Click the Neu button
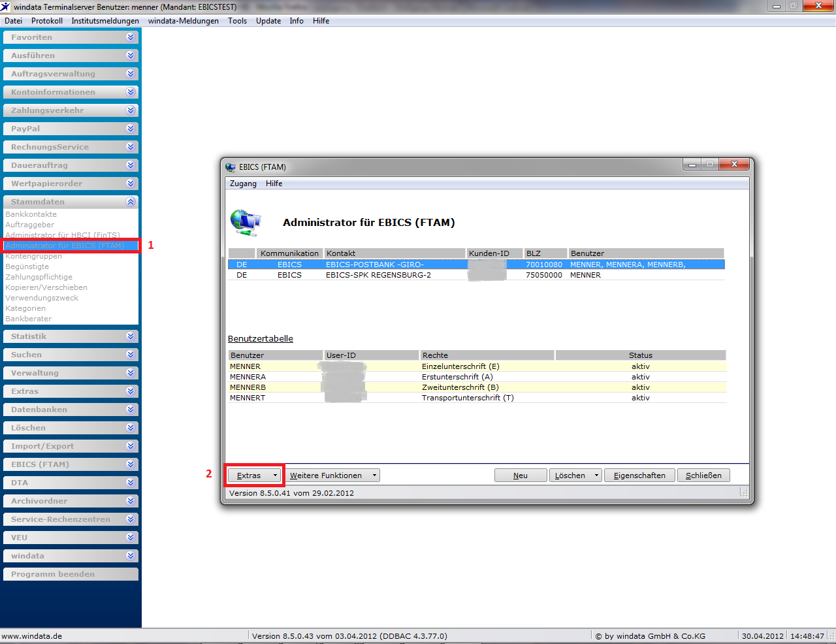 pos(521,475)
